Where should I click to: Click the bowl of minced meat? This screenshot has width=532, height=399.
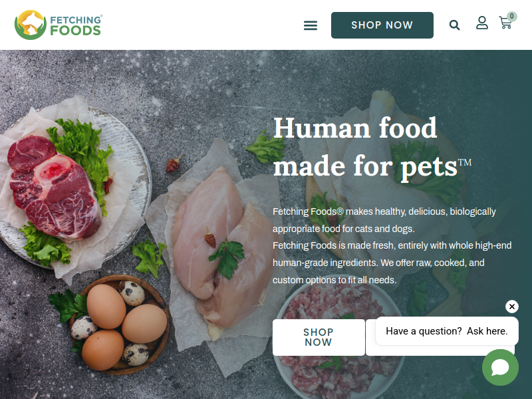click(x=339, y=339)
